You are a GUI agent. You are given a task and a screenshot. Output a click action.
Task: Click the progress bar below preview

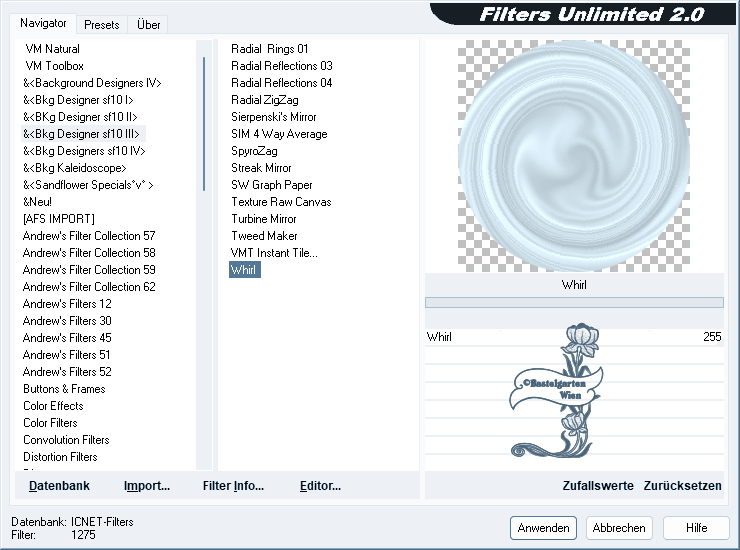pos(574,303)
